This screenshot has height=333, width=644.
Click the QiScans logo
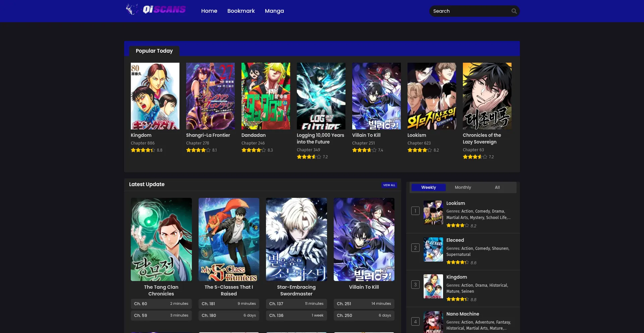click(x=156, y=9)
